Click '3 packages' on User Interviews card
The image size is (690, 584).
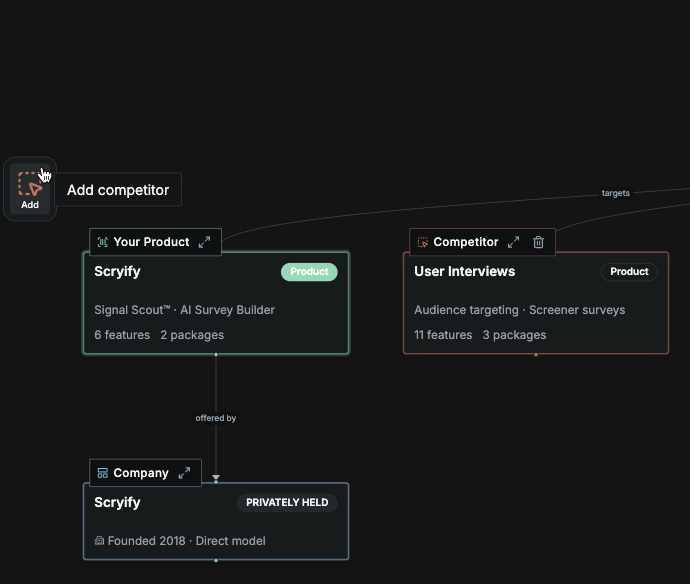pos(514,335)
